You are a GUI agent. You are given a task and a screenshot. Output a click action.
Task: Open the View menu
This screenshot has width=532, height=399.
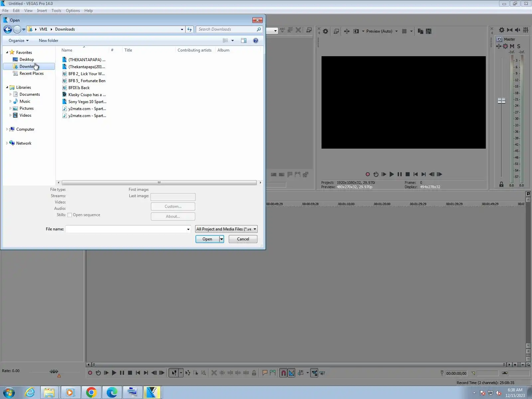(x=28, y=11)
